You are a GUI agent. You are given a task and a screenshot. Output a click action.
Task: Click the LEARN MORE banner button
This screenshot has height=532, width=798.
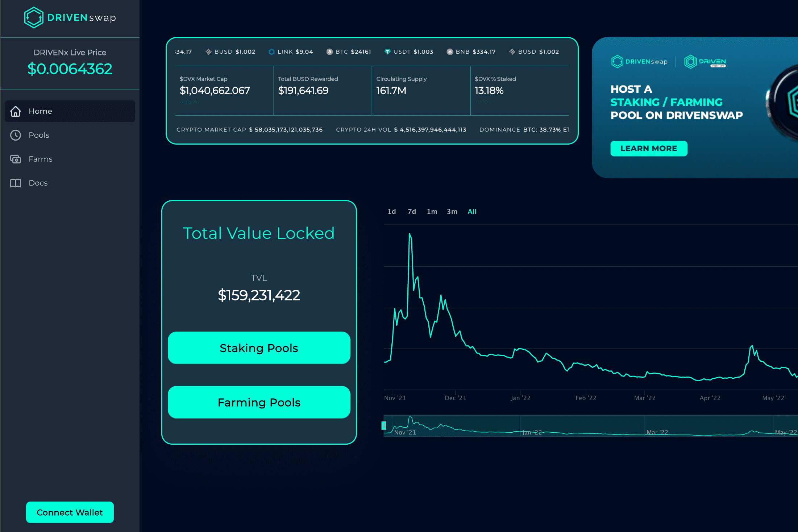click(649, 149)
